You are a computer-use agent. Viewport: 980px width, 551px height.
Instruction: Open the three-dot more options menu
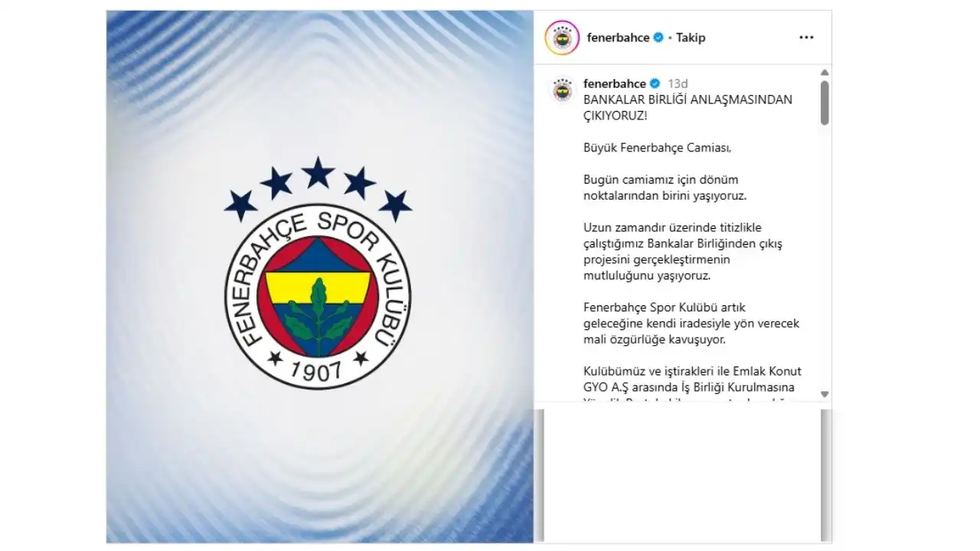pyautogui.click(x=806, y=37)
